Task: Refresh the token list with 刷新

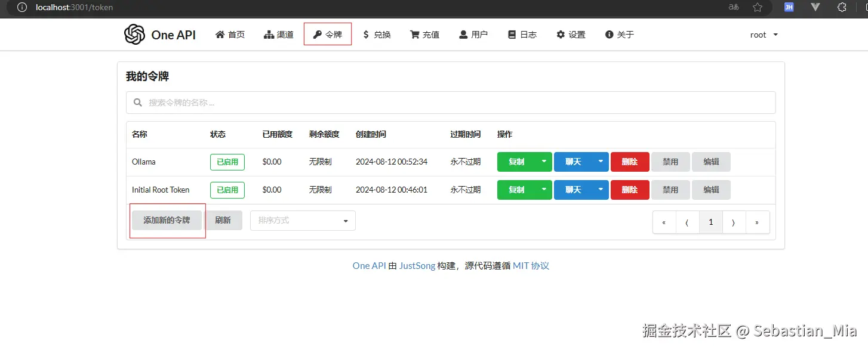Action: pyautogui.click(x=223, y=220)
